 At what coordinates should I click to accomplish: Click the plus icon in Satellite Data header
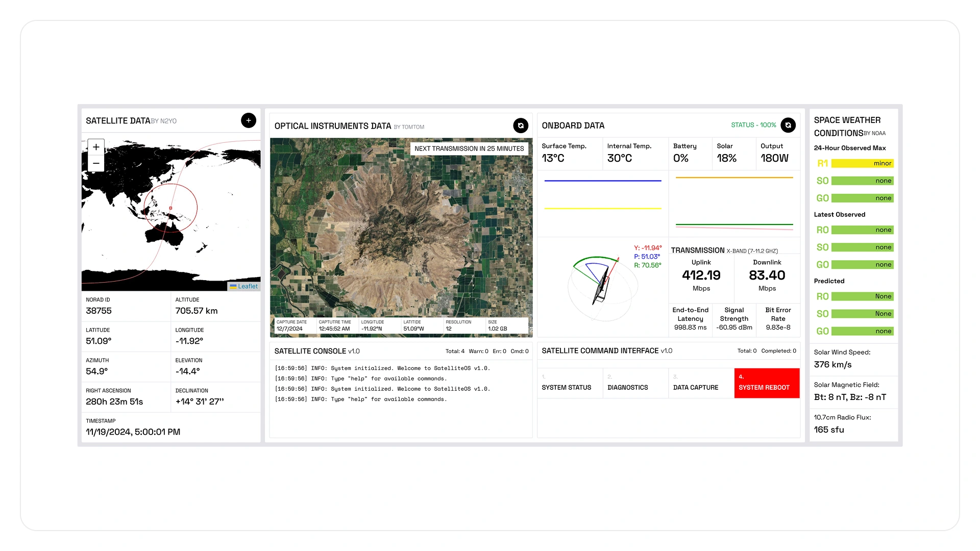coord(249,120)
